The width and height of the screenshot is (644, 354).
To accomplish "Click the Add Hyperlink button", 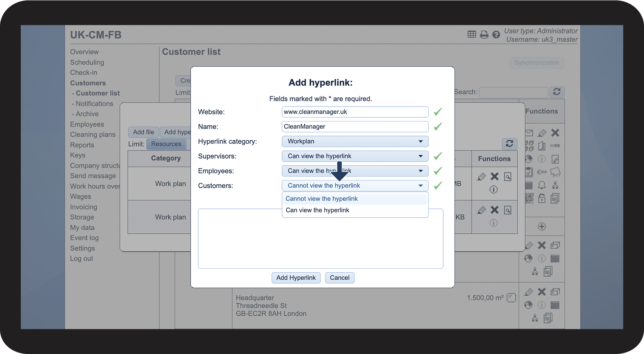I will point(296,278).
